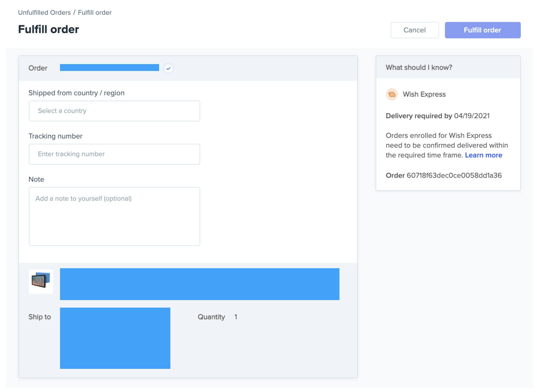Image resolution: width=537 pixels, height=392 pixels.
Task: Click the redacted product title bar
Action: coord(199,284)
